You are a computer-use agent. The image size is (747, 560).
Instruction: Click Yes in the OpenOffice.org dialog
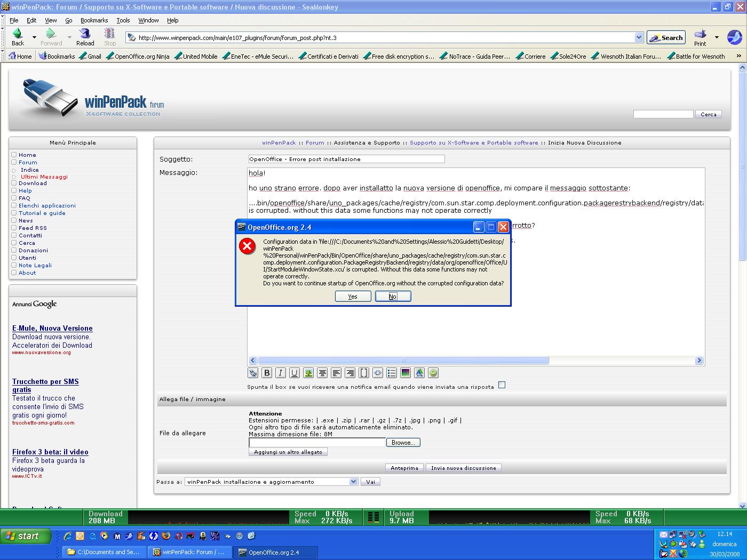[353, 297]
